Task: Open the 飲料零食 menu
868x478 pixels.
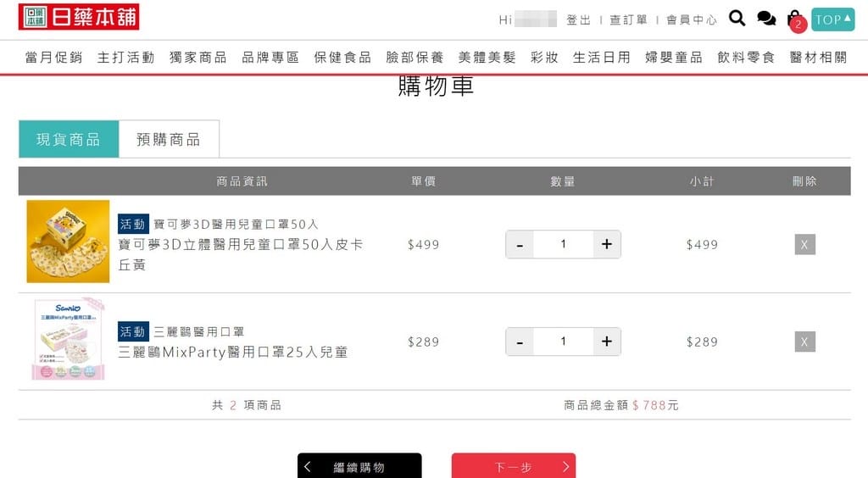Action: (x=746, y=57)
